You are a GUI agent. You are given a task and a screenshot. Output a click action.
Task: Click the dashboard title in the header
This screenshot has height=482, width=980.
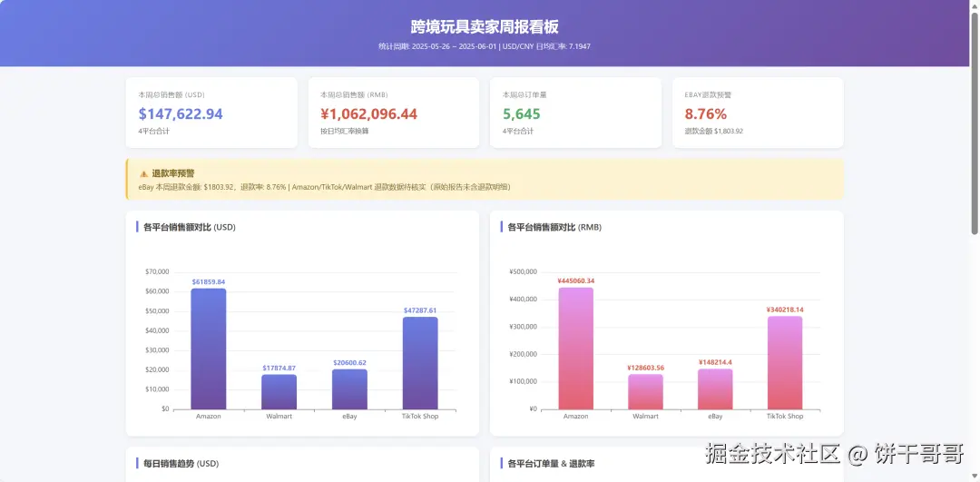[485, 27]
